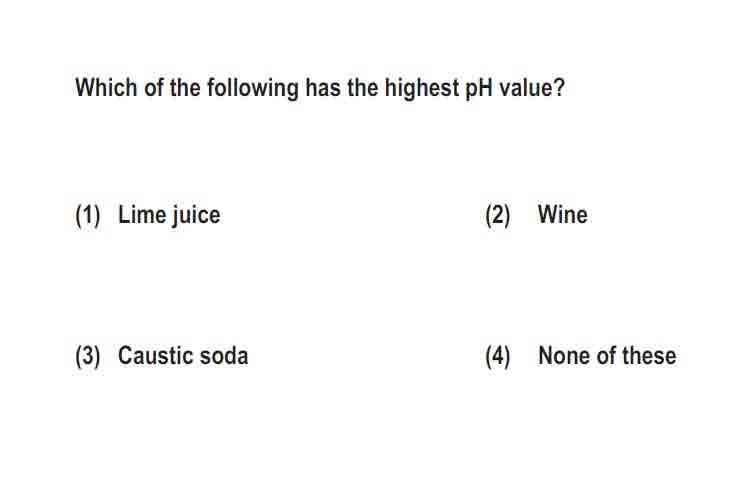
Task: Click the (2) option number
Action: [x=498, y=215]
